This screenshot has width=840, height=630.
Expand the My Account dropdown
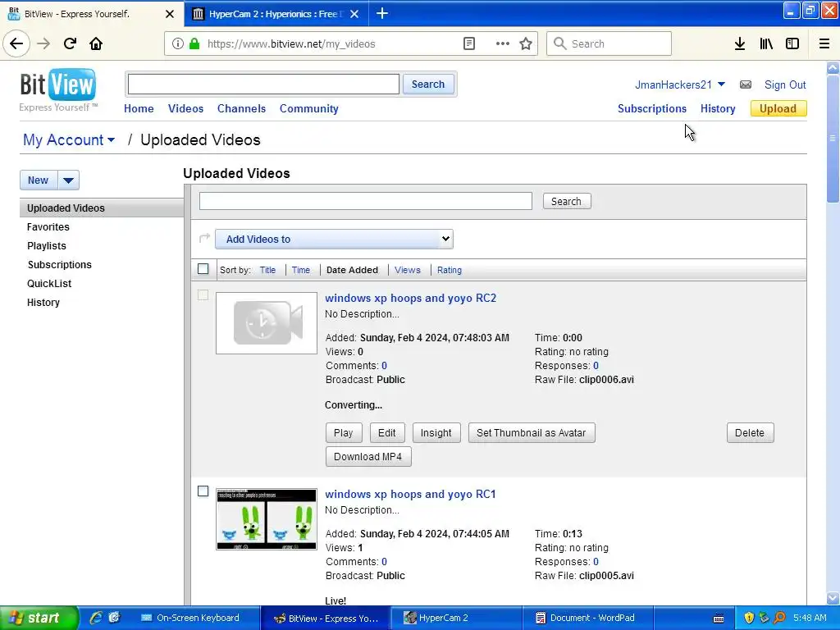(x=111, y=139)
